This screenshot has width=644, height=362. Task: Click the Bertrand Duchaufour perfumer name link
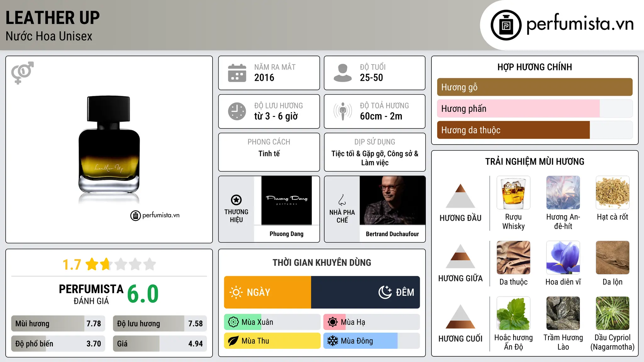(392, 234)
